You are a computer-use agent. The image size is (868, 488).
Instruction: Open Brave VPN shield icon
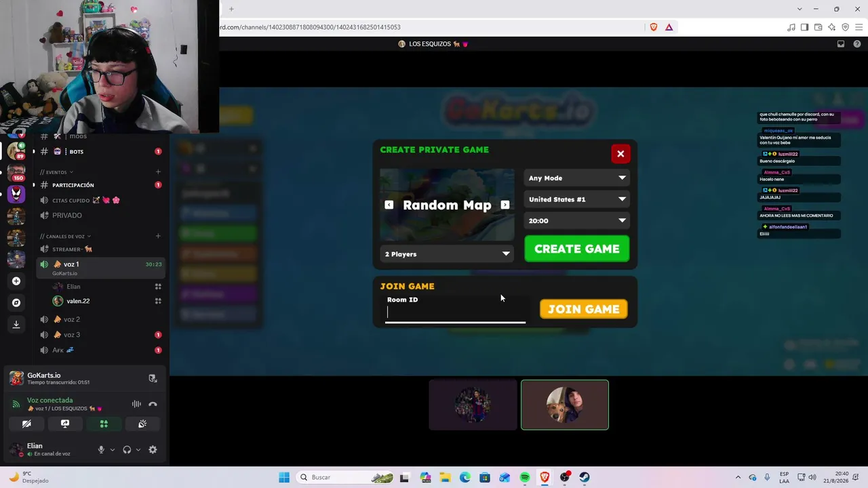pos(845,27)
